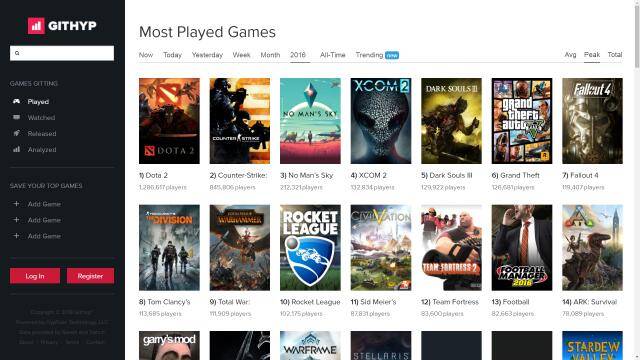This screenshot has width=640, height=360.
Task: Click the Watched monitor icon
Action: 16,117
